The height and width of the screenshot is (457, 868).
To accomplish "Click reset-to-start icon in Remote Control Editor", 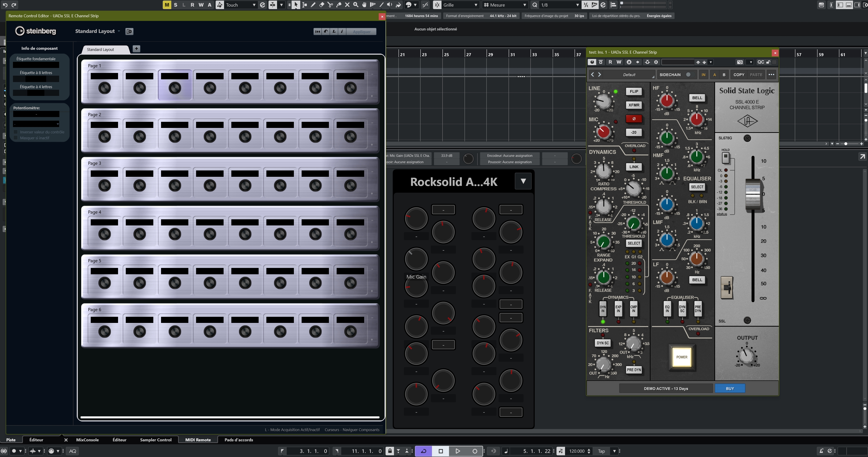I will (317, 31).
